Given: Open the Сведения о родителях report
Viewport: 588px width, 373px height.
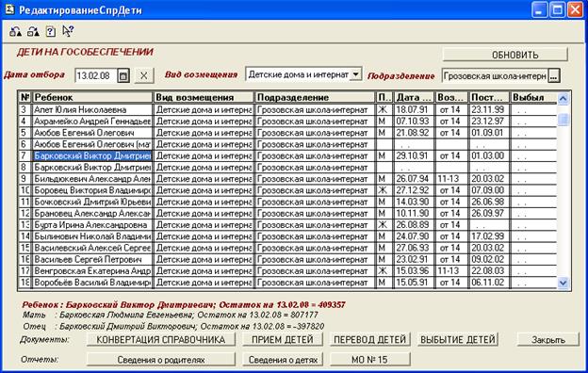Looking at the screenshot, I should coord(161,360).
